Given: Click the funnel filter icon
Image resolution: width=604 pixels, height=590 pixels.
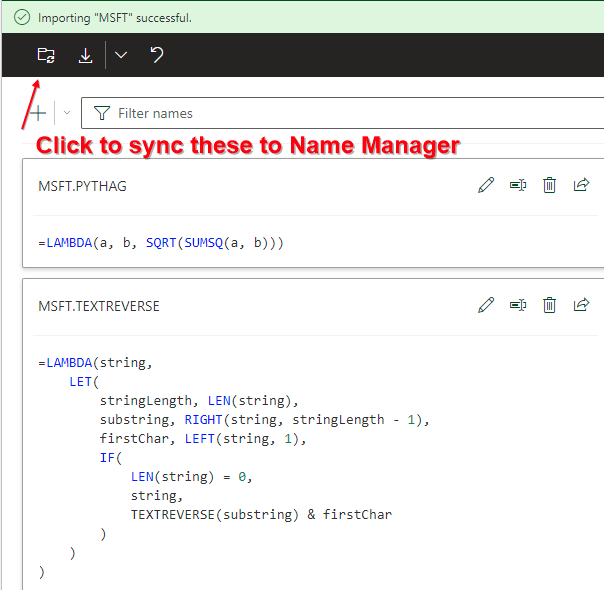Looking at the screenshot, I should [101, 113].
